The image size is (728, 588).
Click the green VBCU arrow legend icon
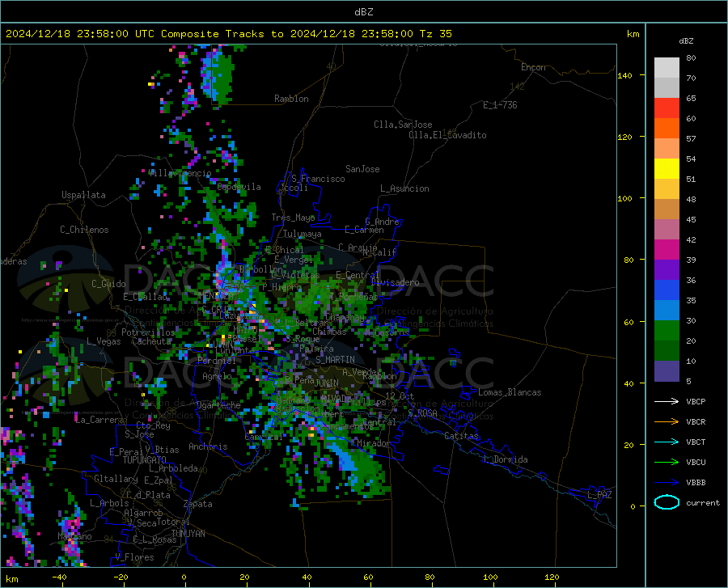pyautogui.click(x=667, y=463)
